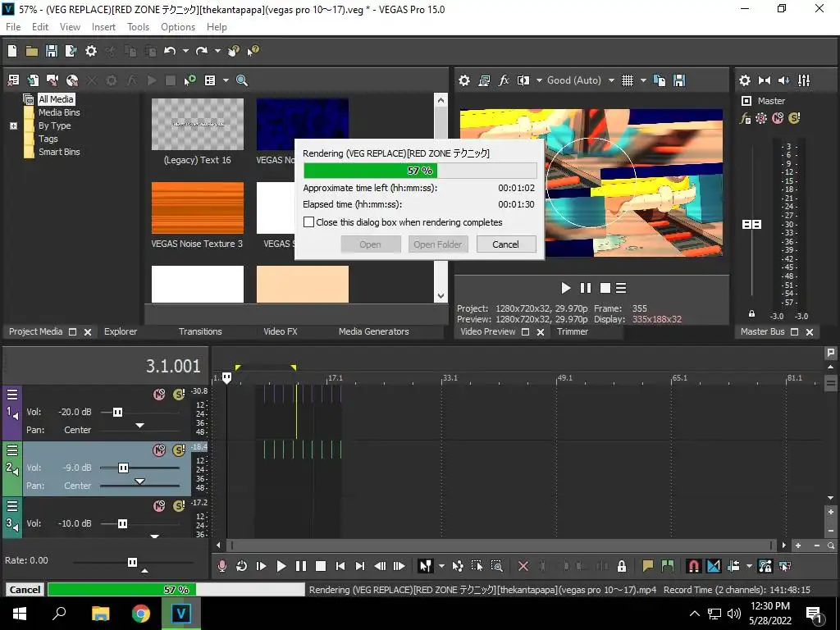Expand the By Type media bin
Viewport: 840px width, 630px height.
pos(13,126)
